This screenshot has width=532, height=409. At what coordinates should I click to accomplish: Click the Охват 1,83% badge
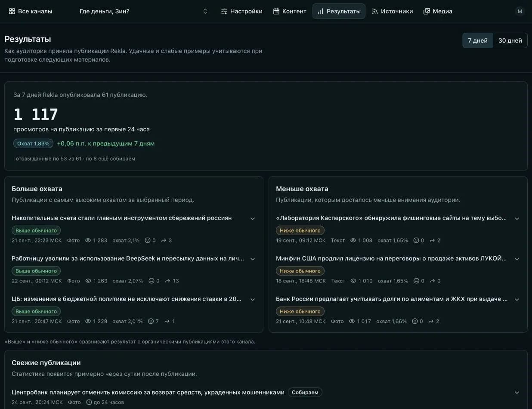coord(33,143)
